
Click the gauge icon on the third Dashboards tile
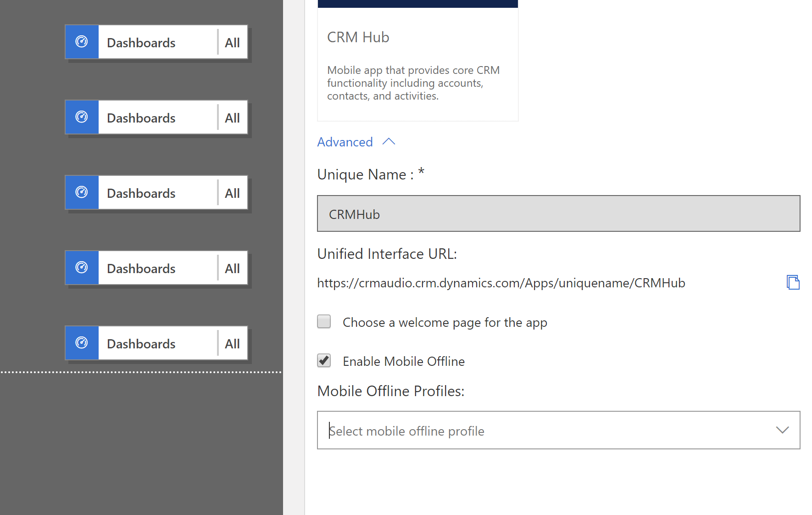(x=82, y=192)
